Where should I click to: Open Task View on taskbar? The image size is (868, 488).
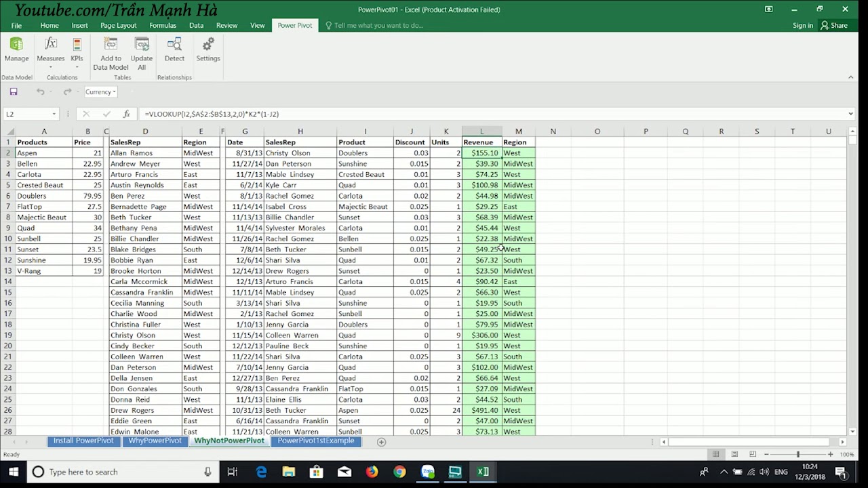point(232,472)
